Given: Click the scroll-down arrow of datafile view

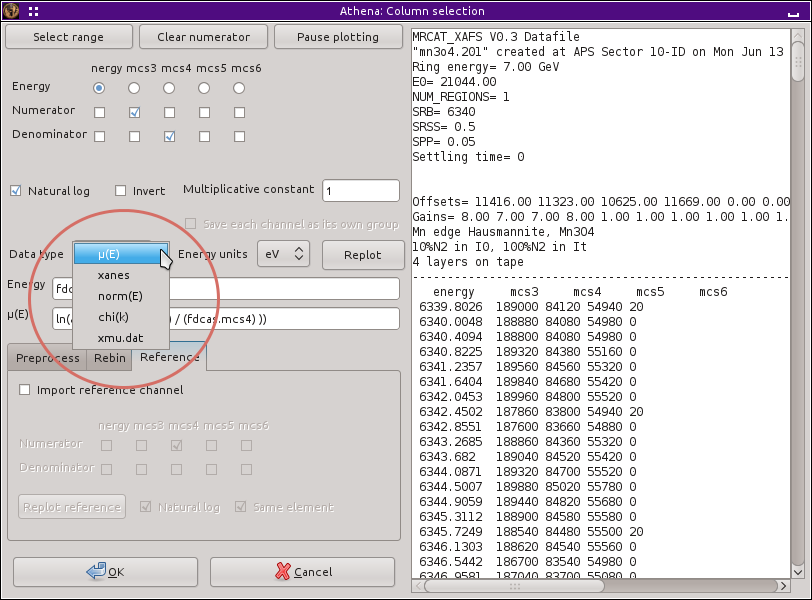Looking at the screenshot, I should coord(798,572).
